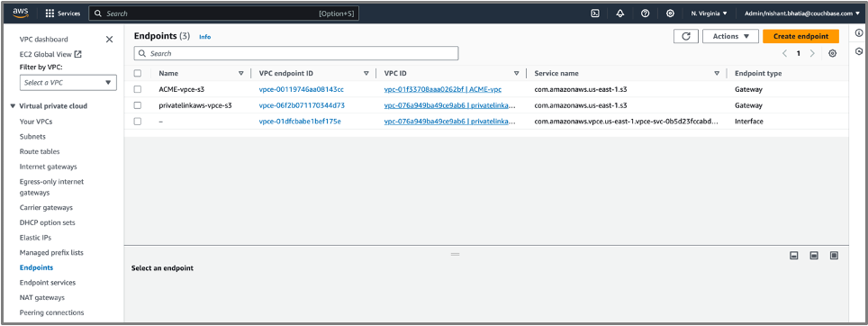Open the help question mark icon
Viewport: 868px width, 326px height.
[645, 14]
